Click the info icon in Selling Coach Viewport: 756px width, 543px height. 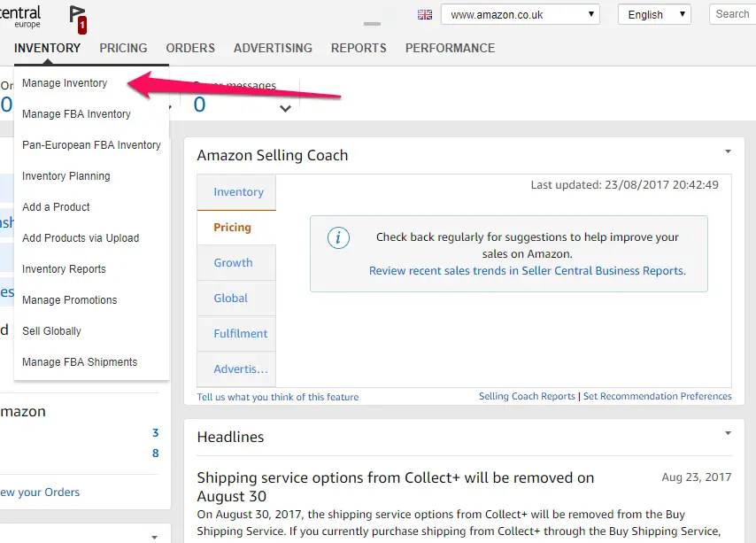click(338, 237)
